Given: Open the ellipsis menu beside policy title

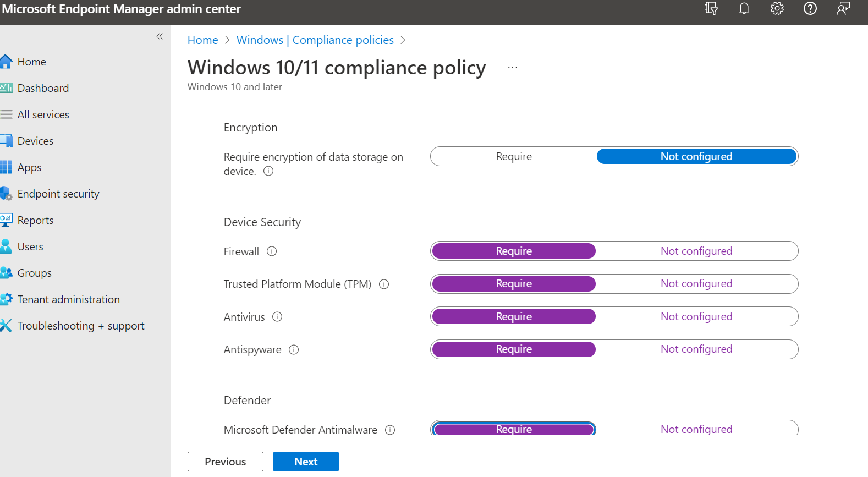Looking at the screenshot, I should (x=513, y=68).
